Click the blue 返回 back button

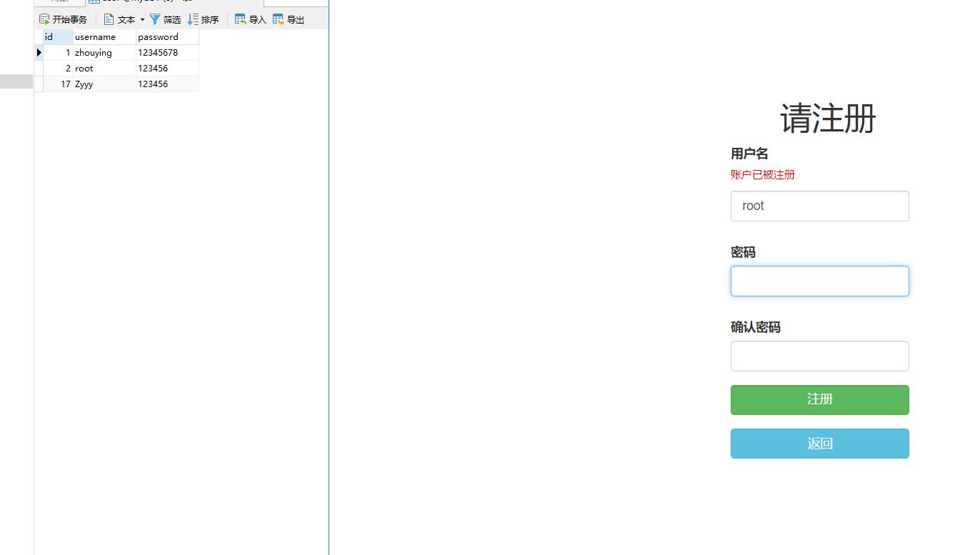[x=819, y=444]
